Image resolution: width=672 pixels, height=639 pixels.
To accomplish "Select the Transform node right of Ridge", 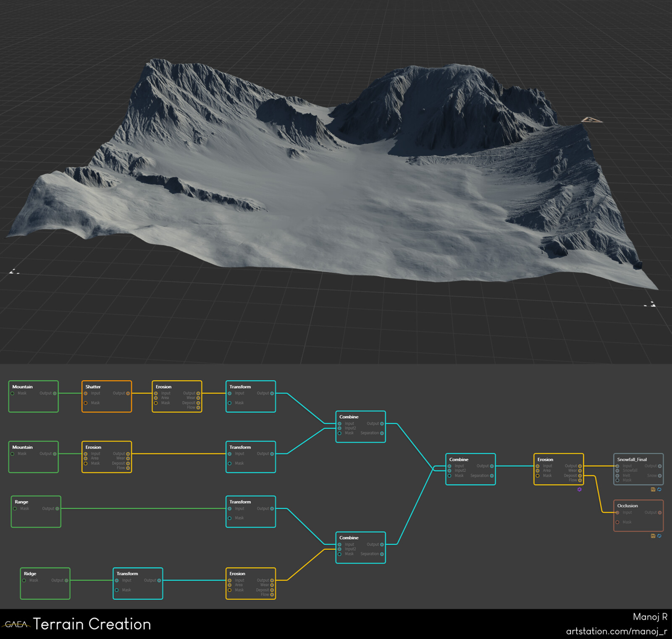I will tap(138, 584).
